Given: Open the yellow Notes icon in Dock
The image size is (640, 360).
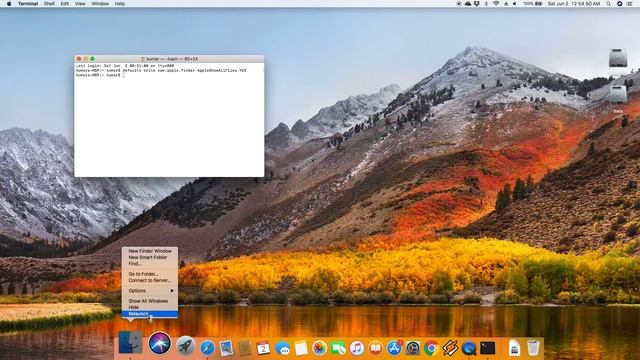Looking at the screenshot, I should (301, 348).
